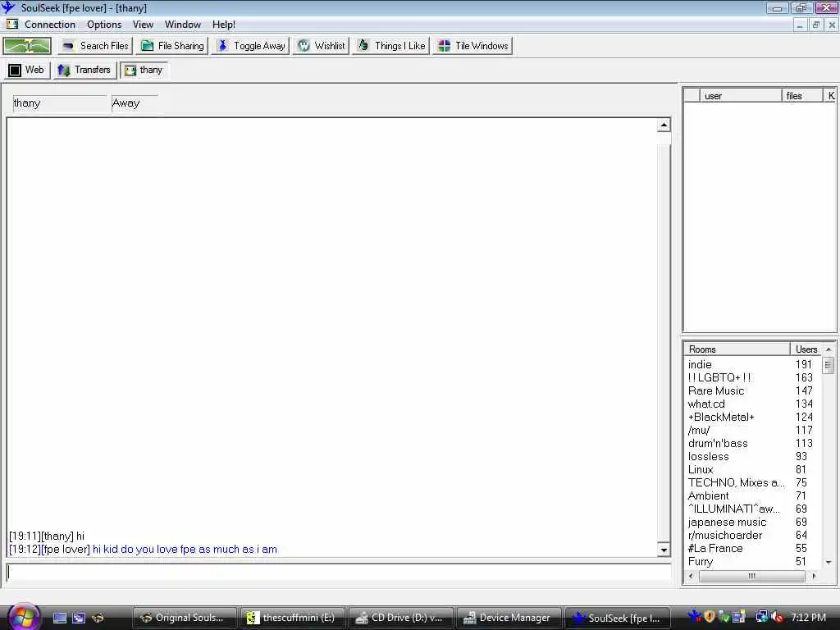Open the Connection menu
Viewport: 840px width, 630px height.
point(50,25)
